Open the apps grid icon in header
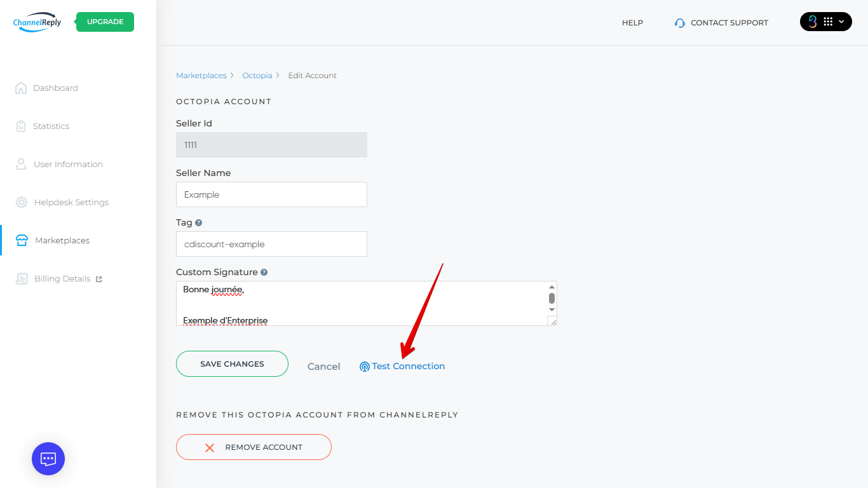This screenshot has height=488, width=868. (x=828, y=22)
